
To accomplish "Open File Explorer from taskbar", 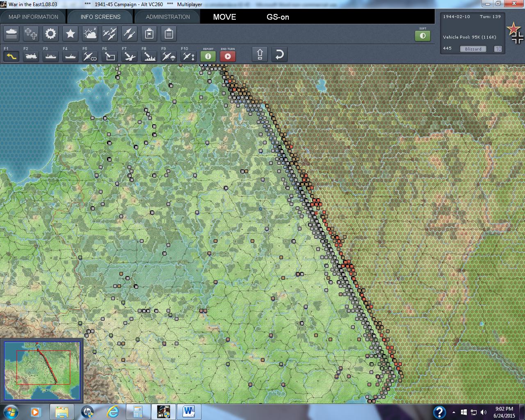I will [62, 411].
